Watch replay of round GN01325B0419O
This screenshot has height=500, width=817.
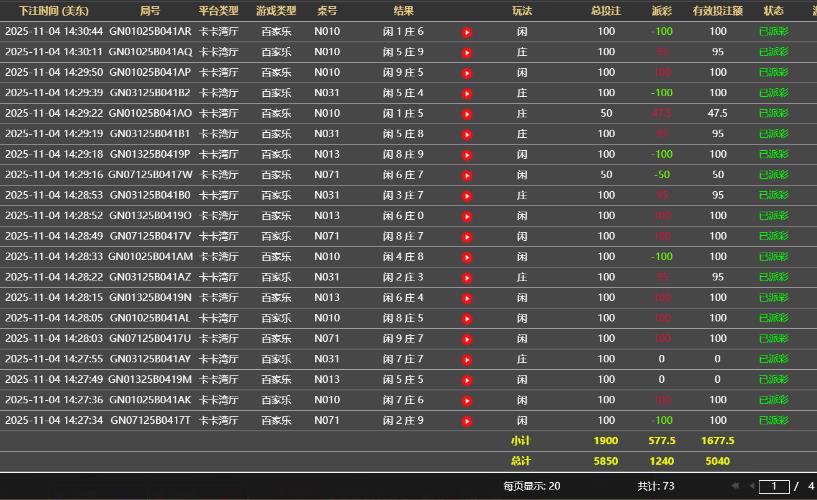[x=467, y=216]
